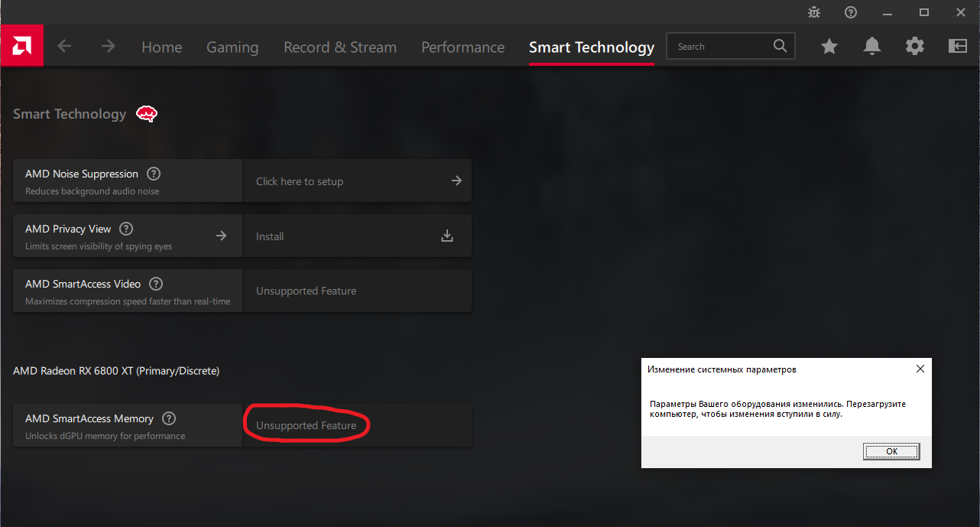Open the help question mark in title bar

click(x=851, y=12)
